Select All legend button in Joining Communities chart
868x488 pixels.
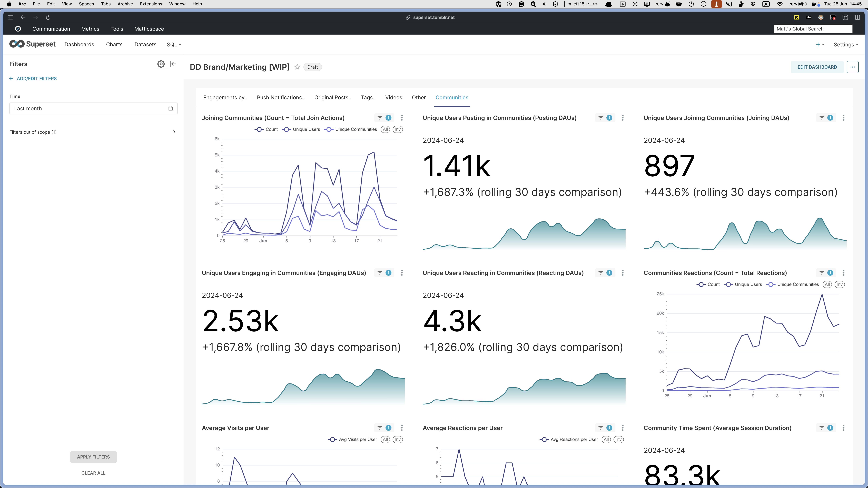[x=386, y=129]
